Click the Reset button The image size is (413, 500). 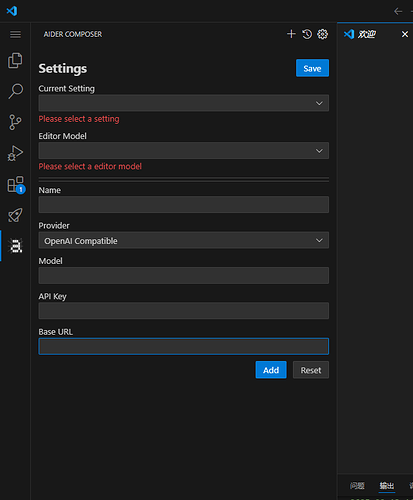311,370
